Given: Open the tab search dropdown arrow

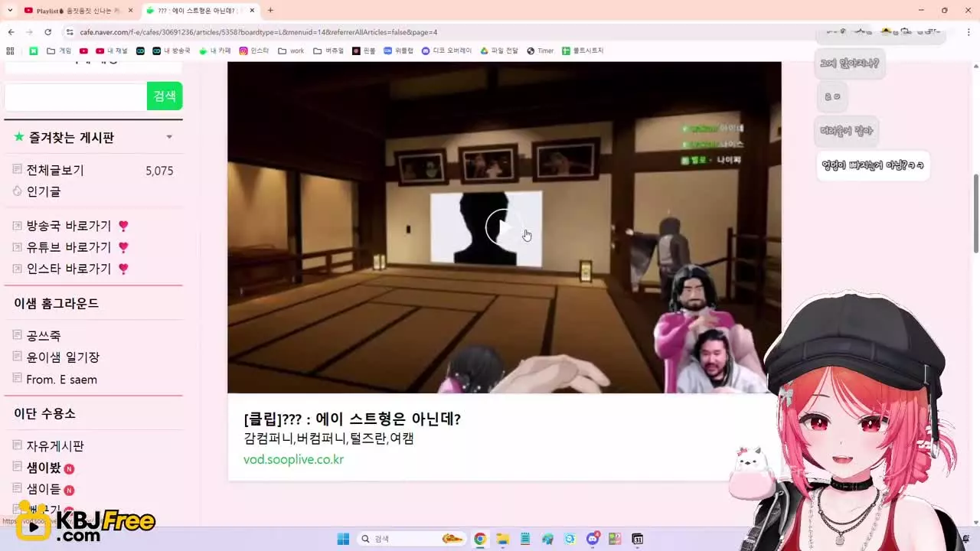Looking at the screenshot, I should [x=10, y=11].
